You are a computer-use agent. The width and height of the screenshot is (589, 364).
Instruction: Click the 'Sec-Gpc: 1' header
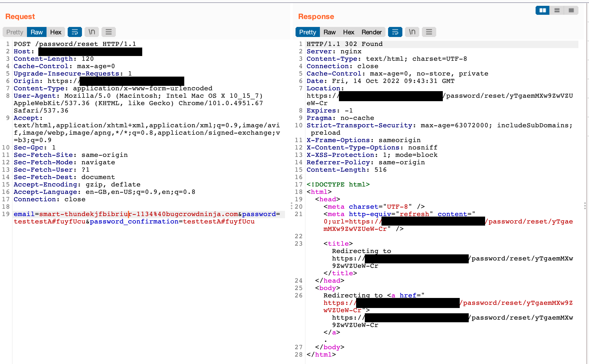(35, 147)
